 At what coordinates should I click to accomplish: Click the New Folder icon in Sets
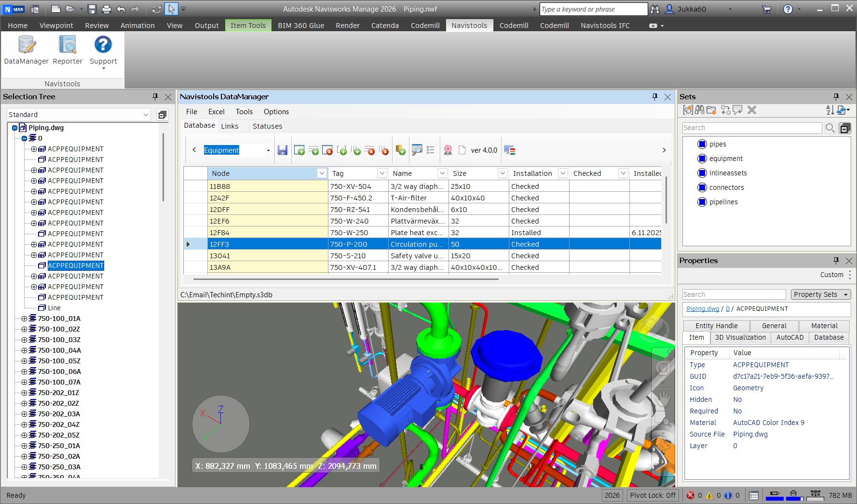tap(711, 110)
